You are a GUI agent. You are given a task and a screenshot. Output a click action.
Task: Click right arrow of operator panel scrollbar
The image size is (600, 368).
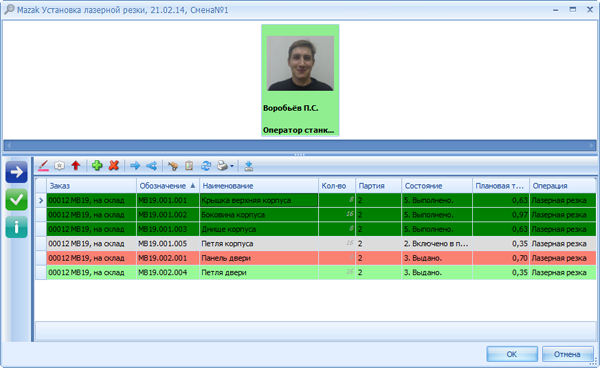click(x=592, y=145)
